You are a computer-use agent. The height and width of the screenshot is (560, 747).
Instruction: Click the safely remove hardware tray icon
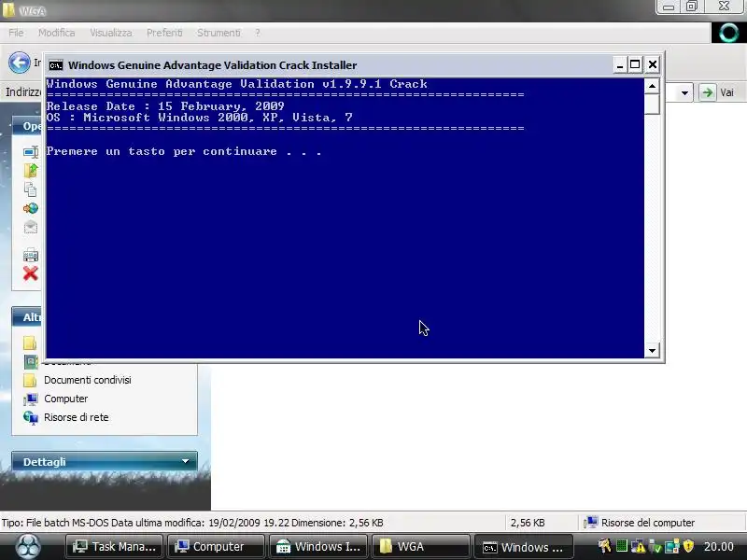pyautogui.click(x=656, y=547)
